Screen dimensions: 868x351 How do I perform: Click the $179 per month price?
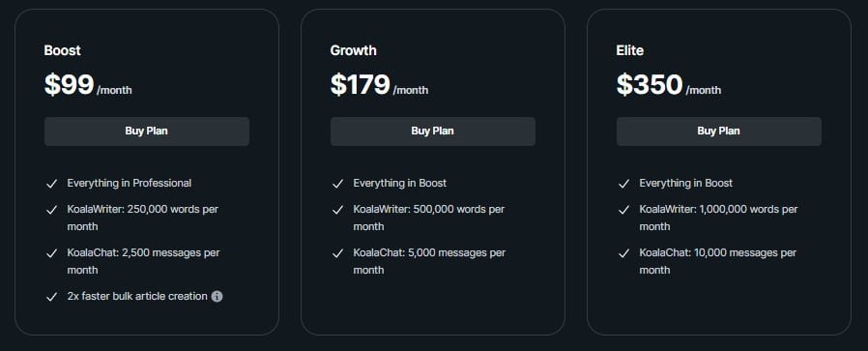tap(379, 85)
